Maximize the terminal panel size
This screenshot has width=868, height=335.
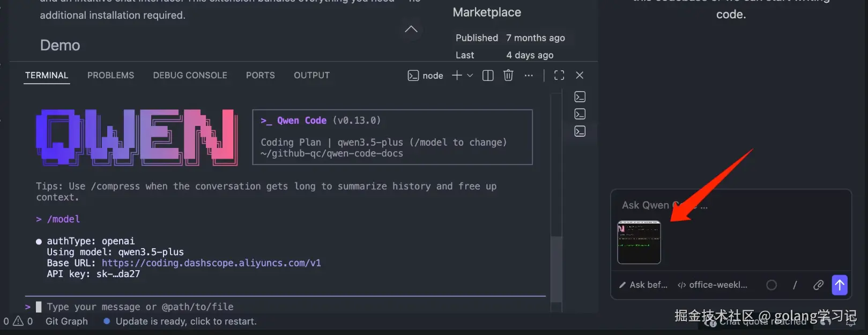click(x=559, y=76)
